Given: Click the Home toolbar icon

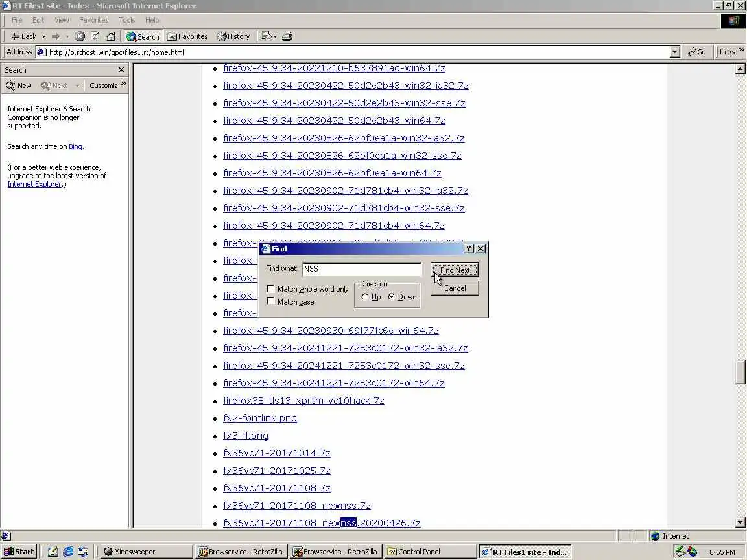Looking at the screenshot, I should (x=111, y=36).
